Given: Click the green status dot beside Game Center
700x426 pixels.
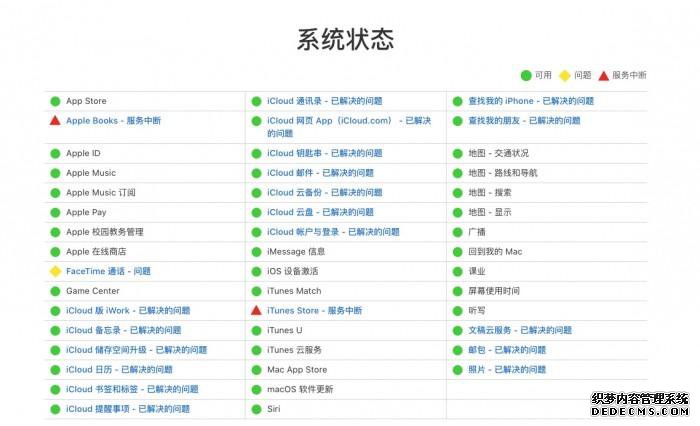Looking at the screenshot, I should (55, 291).
